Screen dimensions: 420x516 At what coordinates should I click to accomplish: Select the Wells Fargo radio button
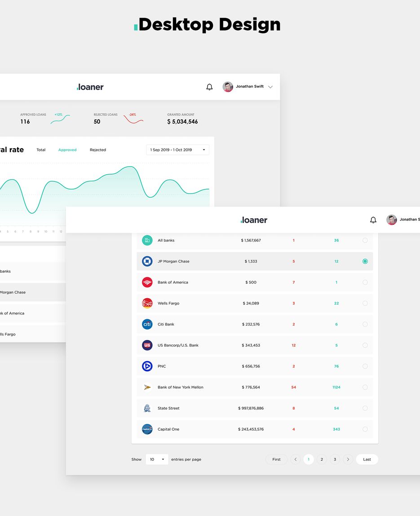[x=365, y=303]
